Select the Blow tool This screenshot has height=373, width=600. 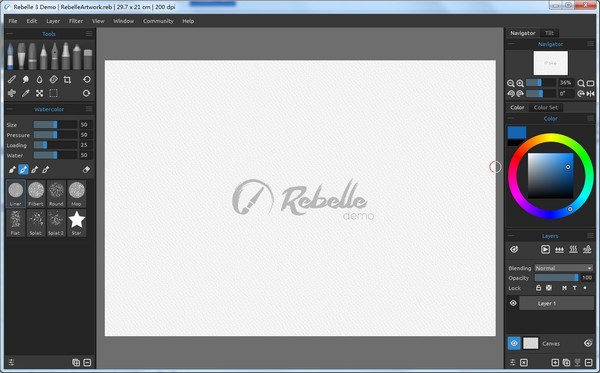coord(12,93)
